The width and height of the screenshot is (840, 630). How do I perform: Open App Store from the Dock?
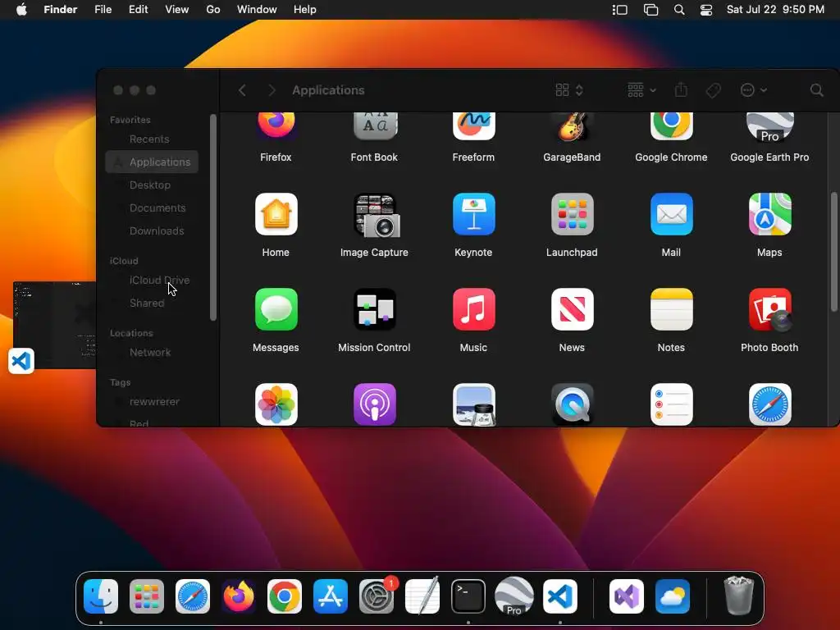pos(331,596)
